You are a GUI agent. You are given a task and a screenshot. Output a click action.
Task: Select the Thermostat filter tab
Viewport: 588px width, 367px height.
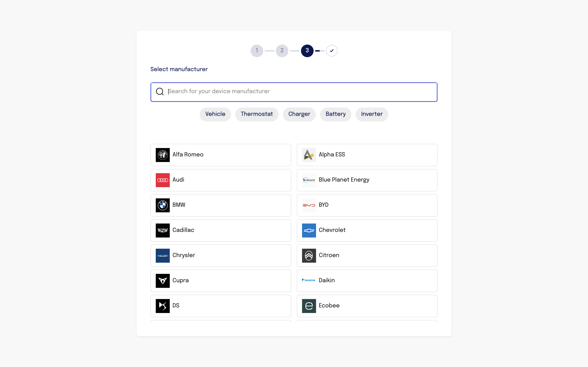[x=257, y=114]
